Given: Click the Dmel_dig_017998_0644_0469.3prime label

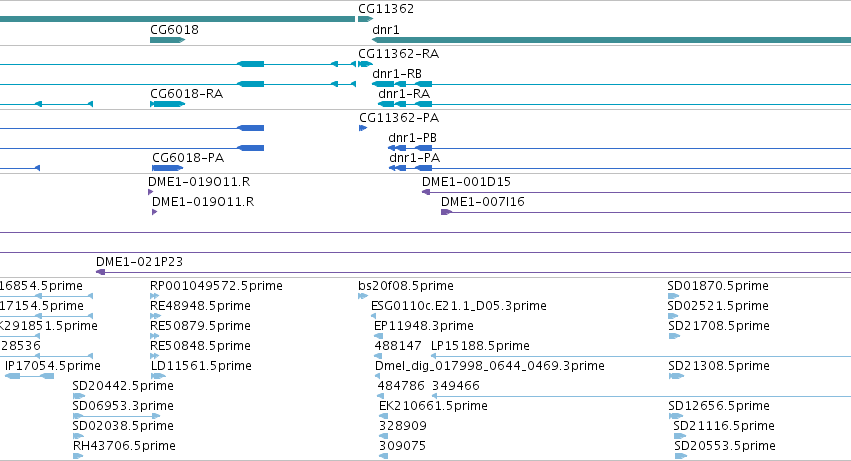Looking at the screenshot, I should point(490,365).
